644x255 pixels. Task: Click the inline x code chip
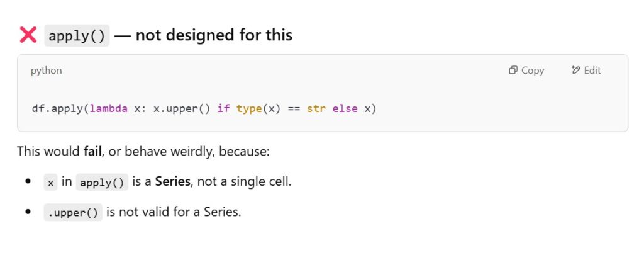coord(50,183)
